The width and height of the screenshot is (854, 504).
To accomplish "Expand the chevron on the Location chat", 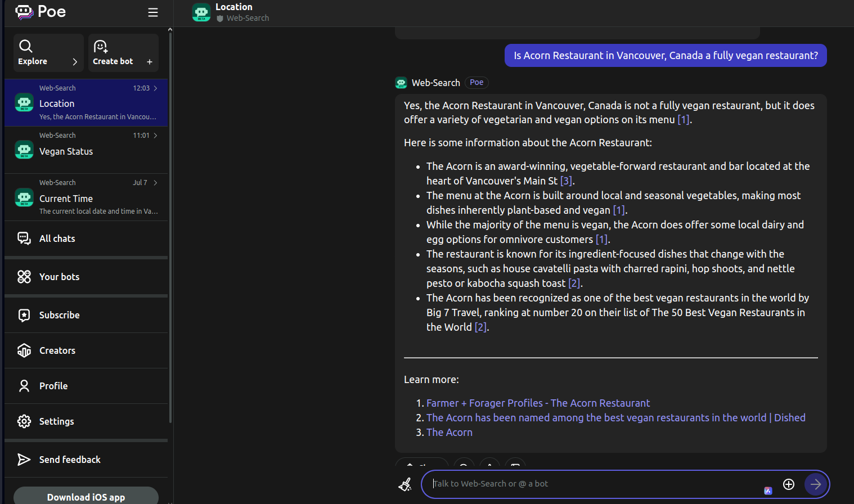I will (156, 88).
